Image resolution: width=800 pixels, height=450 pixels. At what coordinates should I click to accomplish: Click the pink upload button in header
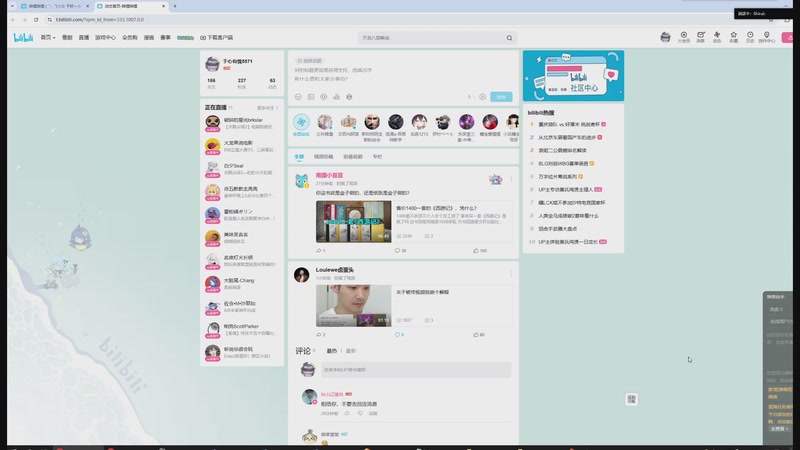click(787, 37)
